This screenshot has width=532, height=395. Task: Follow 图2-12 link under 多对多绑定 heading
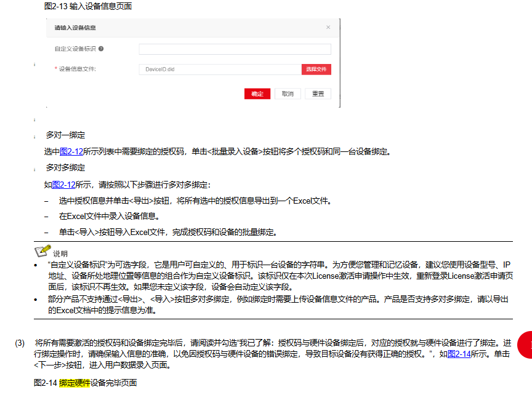pyautogui.click(x=64, y=184)
